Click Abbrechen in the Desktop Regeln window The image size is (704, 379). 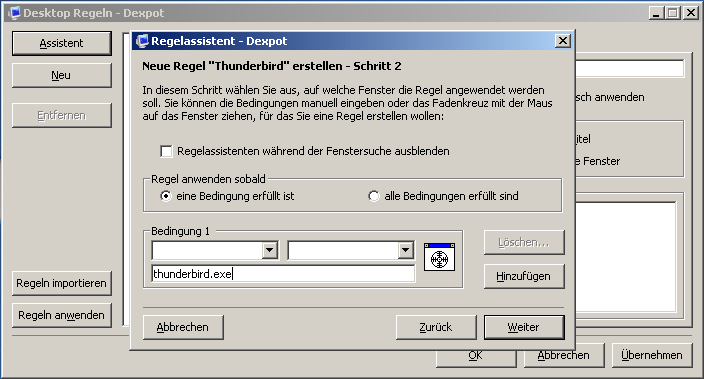(x=564, y=356)
